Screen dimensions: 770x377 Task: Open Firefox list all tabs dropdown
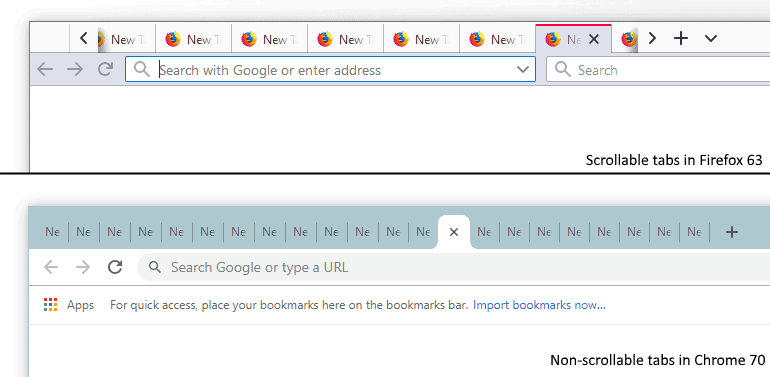point(711,38)
